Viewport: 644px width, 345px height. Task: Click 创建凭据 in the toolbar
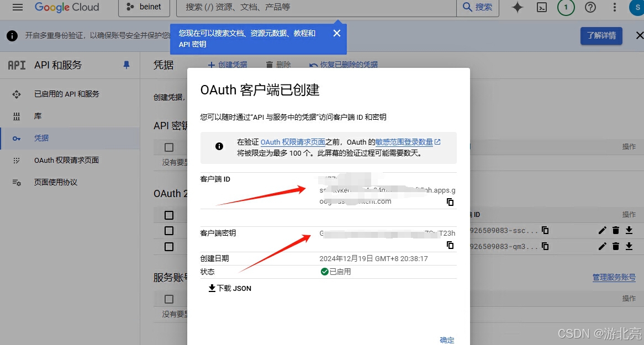(x=228, y=65)
